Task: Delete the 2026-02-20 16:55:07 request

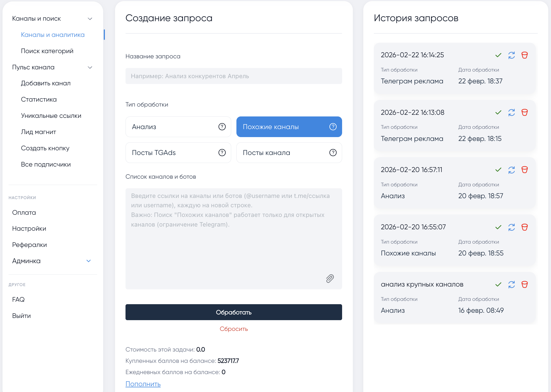Action: click(x=525, y=227)
